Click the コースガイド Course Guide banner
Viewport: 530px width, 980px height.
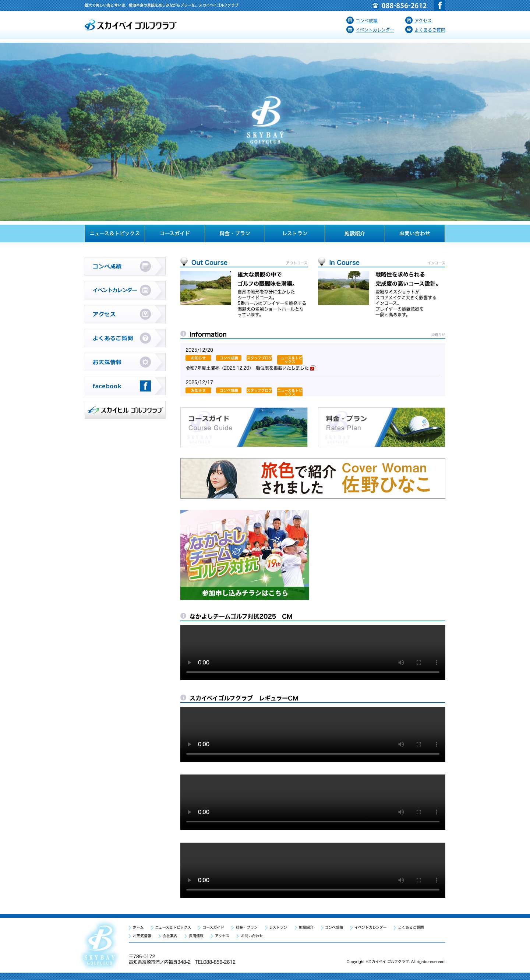(244, 427)
